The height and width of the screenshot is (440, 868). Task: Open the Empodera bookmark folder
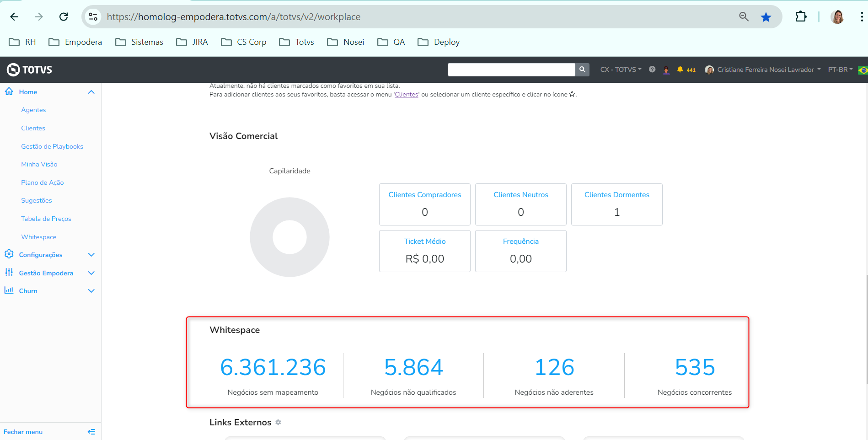point(75,42)
